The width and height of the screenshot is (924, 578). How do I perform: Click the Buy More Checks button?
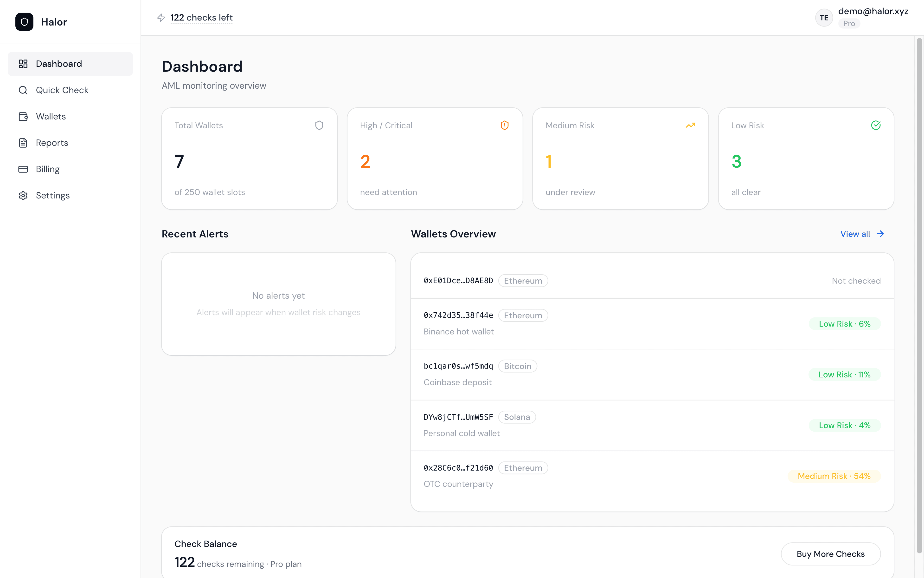tap(830, 554)
